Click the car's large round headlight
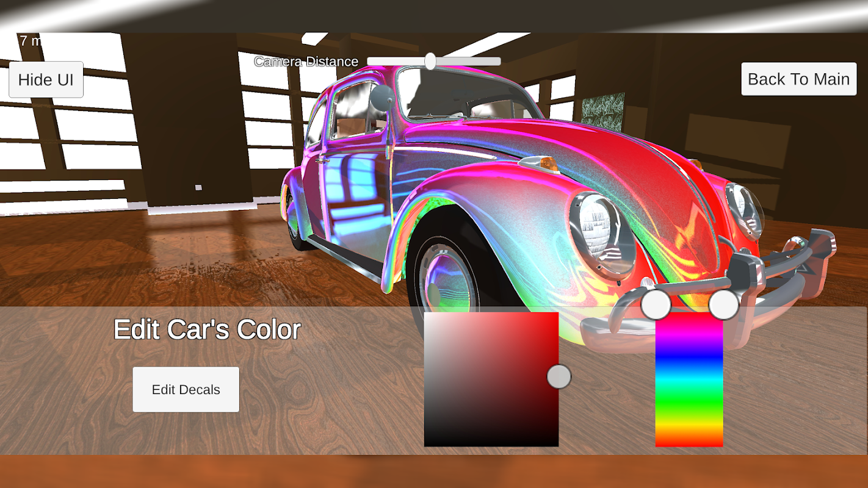 point(602,235)
